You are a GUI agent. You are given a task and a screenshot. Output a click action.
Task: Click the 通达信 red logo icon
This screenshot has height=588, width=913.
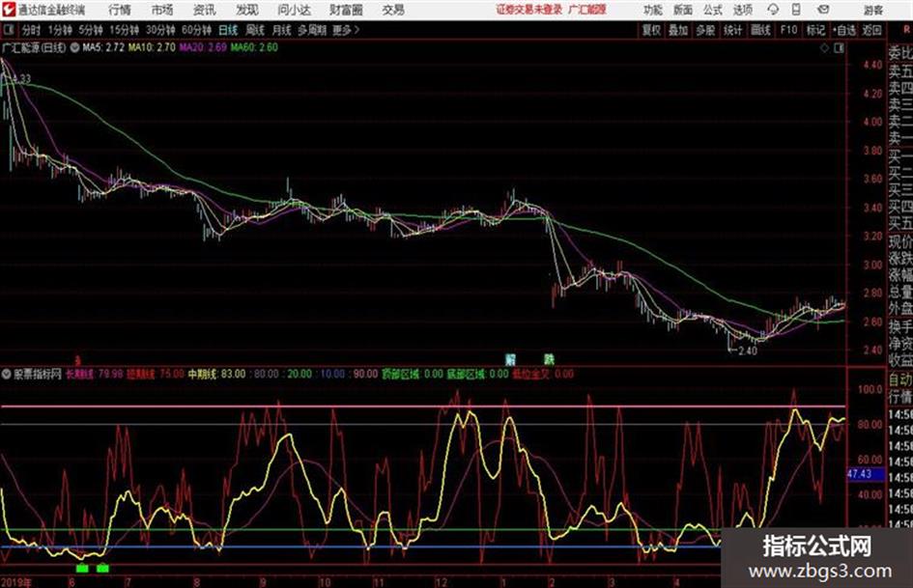[8, 10]
